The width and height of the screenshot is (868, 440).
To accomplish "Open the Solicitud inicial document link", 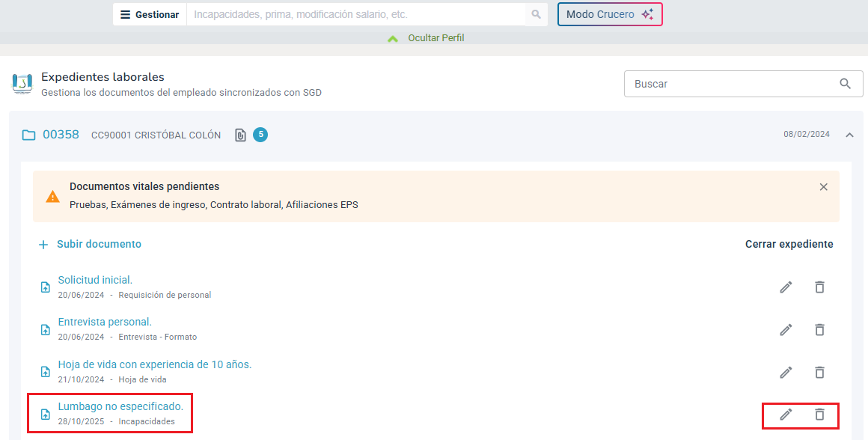I will 95,280.
